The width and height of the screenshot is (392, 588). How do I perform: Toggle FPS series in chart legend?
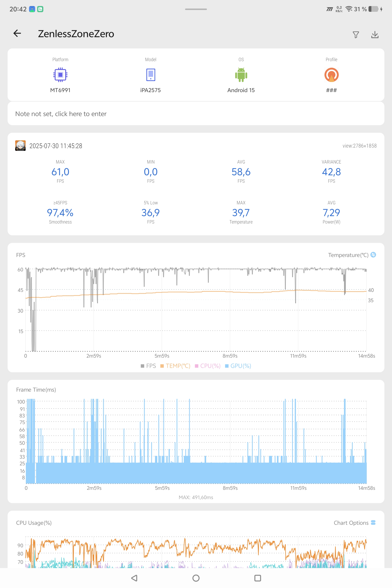point(148,366)
